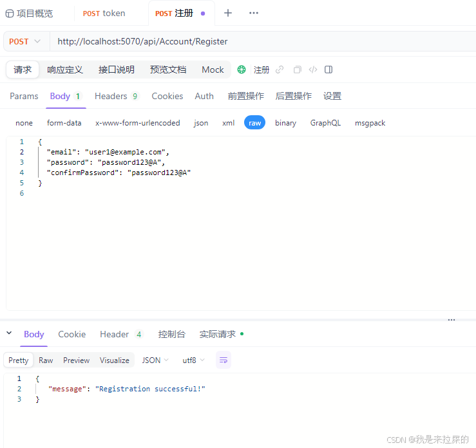
Task: Open the Headers 9 tab
Action: coord(117,96)
